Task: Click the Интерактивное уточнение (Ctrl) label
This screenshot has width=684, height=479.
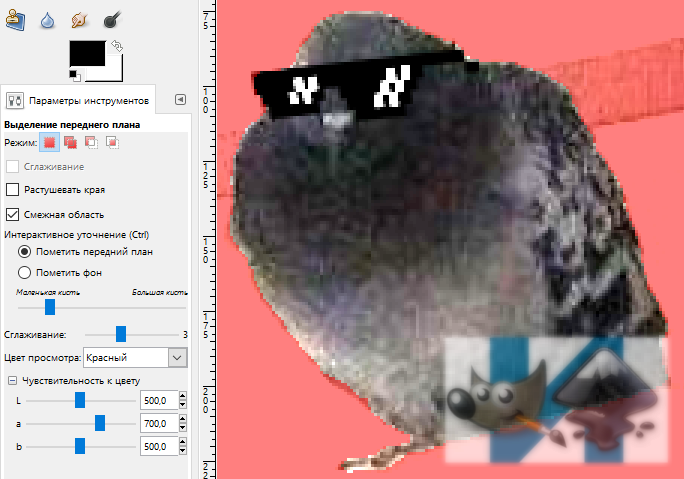Action: pos(77,235)
